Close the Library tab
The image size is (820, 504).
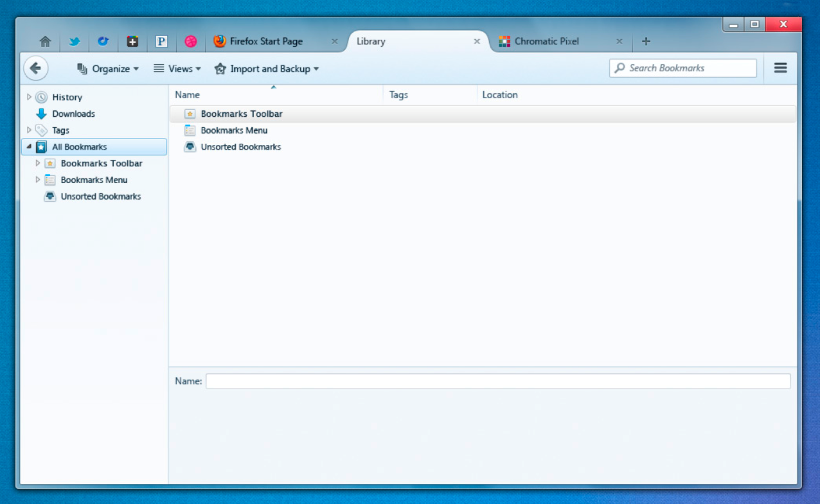point(477,41)
